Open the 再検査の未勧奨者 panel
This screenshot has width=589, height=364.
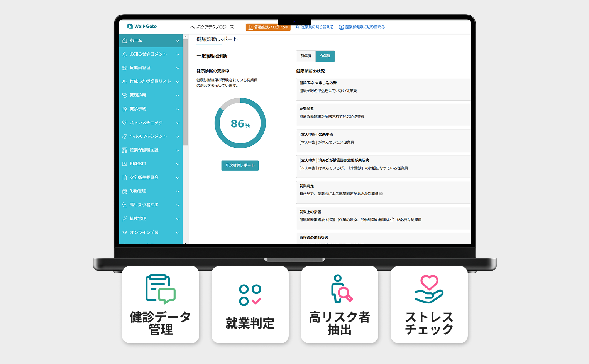tap(383, 238)
